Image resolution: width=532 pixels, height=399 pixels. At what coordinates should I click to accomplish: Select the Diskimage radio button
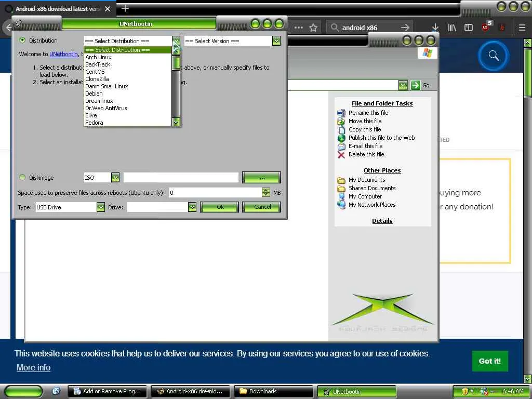(22, 177)
